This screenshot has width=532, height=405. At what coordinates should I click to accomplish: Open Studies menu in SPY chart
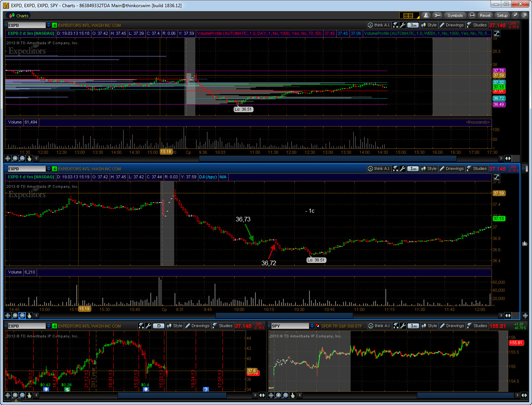point(477,326)
